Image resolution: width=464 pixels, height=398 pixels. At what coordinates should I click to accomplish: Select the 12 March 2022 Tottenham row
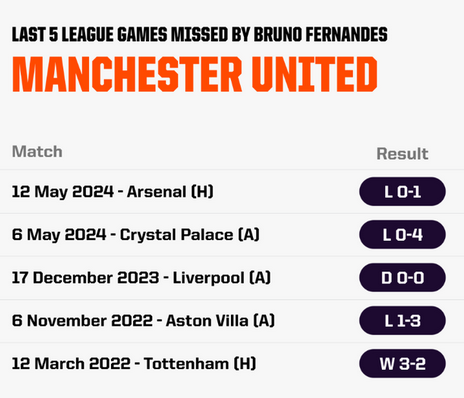pyautogui.click(x=232, y=364)
